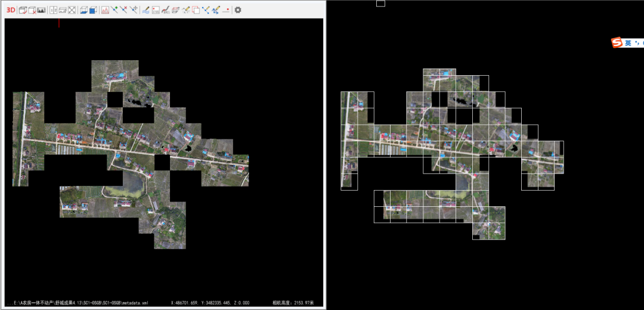Click the overlapping red squares icon
Viewport: 644px width, 310px height.
coord(196,10)
